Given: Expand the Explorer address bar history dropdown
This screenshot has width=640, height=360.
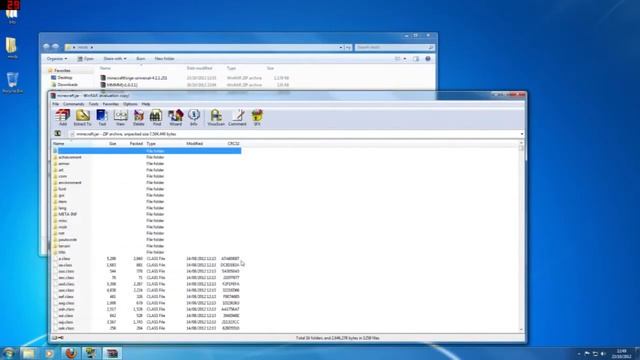Looking at the screenshot, I should point(341,47).
